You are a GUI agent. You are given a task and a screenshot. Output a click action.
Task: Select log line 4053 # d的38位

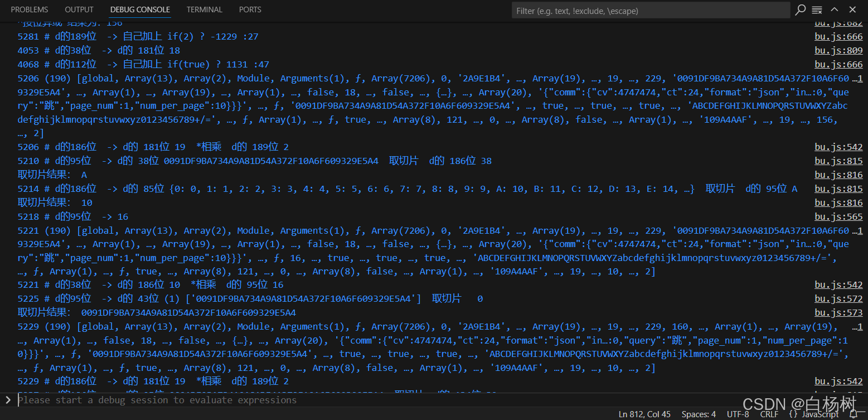pyautogui.click(x=99, y=50)
